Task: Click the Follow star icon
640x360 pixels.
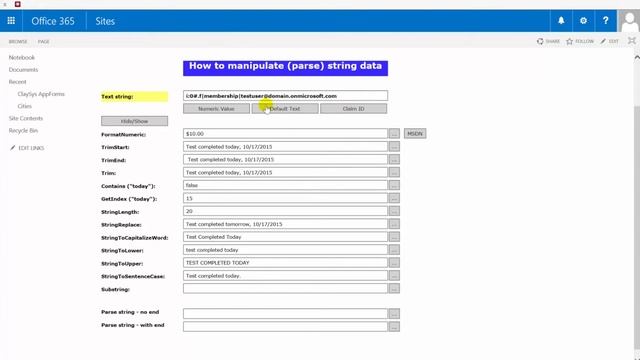Action: [570, 41]
